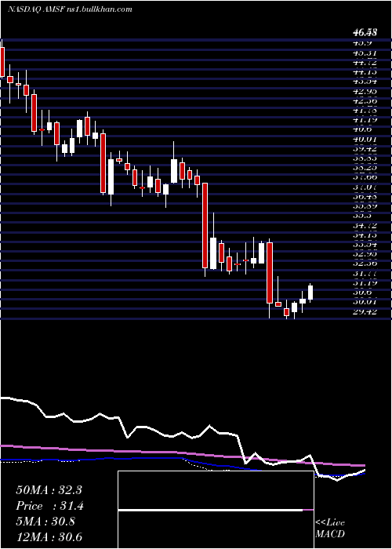This screenshot has height=549, width=392.
Task: Click the top 46.48 price label
Action: (x=365, y=33)
